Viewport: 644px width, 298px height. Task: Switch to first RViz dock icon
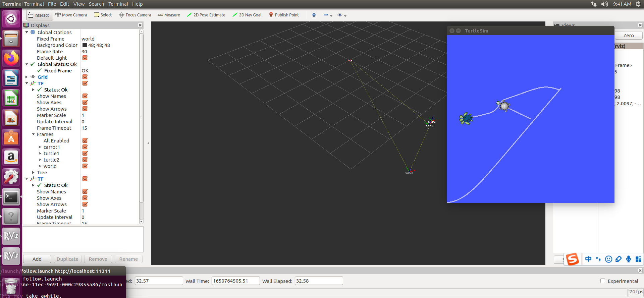coord(11,236)
